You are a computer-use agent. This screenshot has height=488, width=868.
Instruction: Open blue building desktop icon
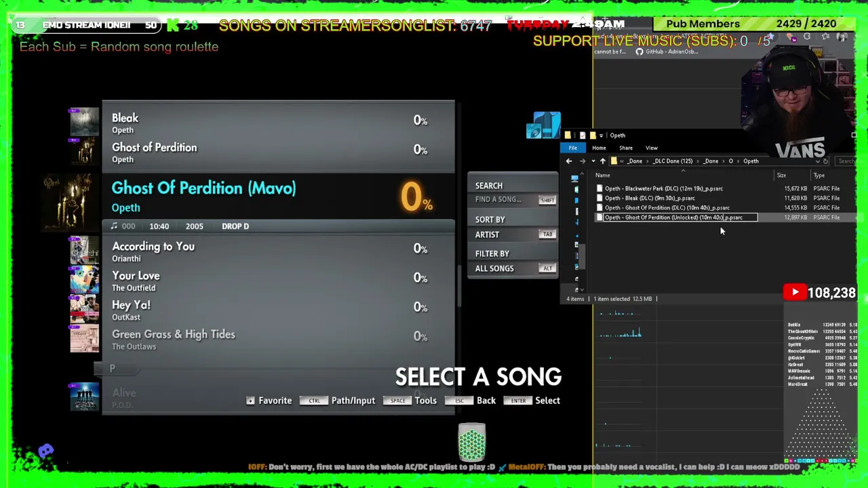[544, 126]
